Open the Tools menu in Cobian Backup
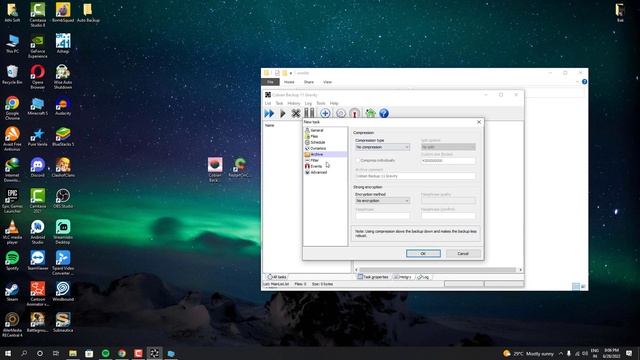The width and height of the screenshot is (640, 360). (321, 103)
